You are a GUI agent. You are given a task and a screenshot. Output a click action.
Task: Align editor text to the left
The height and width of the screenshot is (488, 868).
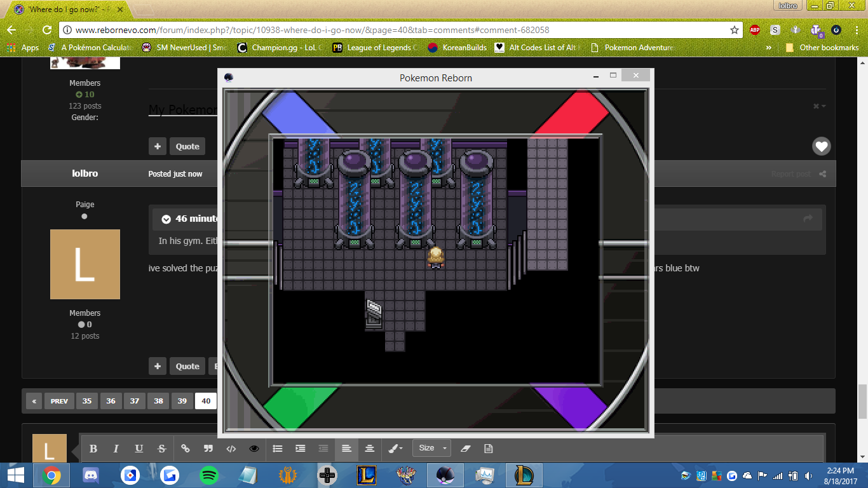(x=346, y=449)
